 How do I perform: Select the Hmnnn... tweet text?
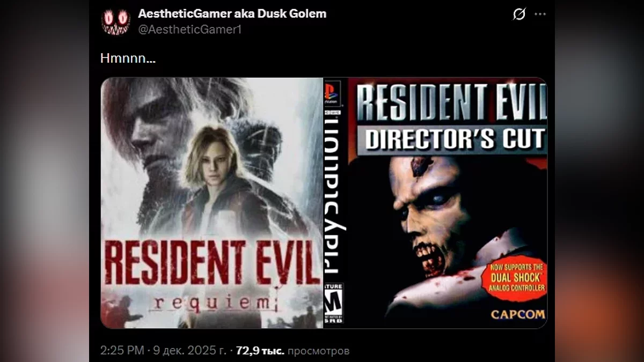point(128,58)
